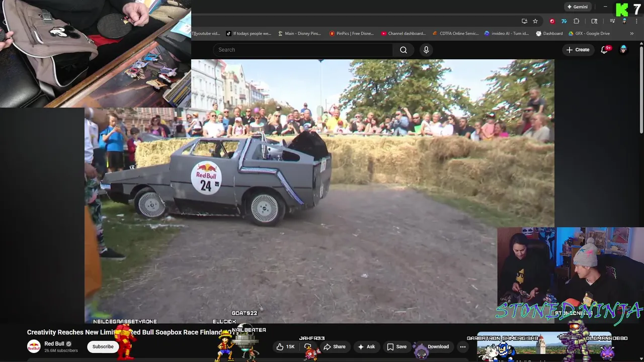Open 'Main - Disney Pins...' bookmark
This screenshot has height=362, width=644.
pyautogui.click(x=299, y=34)
